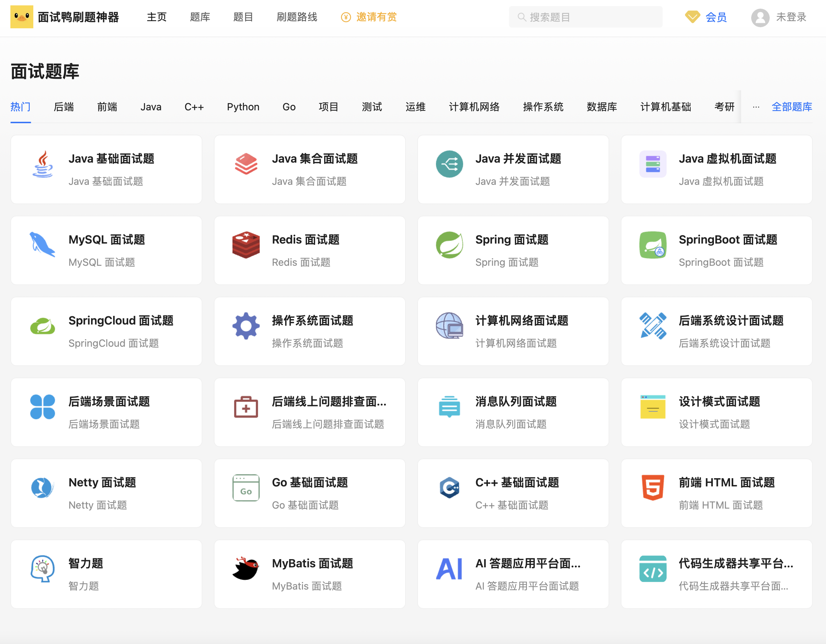Open the Java 基础面试题 title
The width and height of the screenshot is (826, 644).
coord(111,158)
